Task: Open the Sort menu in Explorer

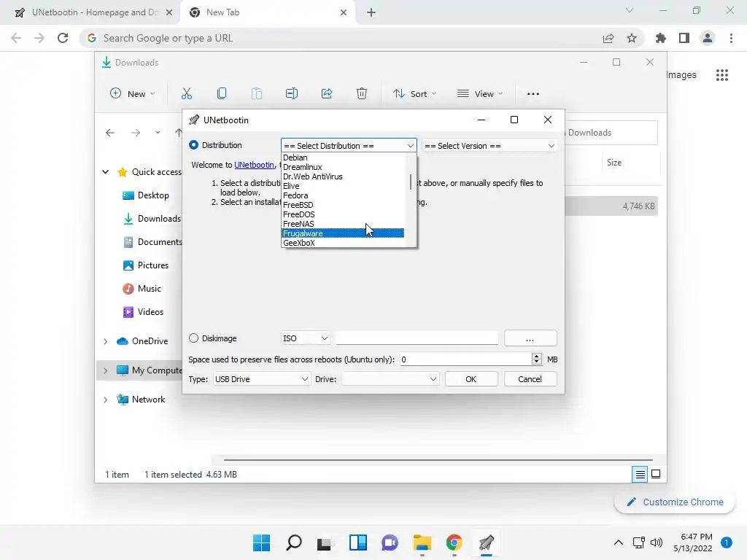Action: (x=414, y=94)
